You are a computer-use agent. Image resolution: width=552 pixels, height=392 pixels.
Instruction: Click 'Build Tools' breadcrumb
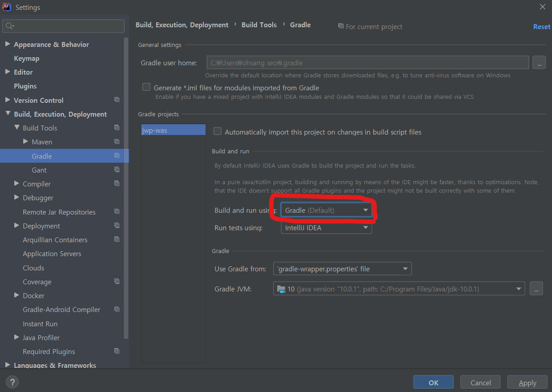[259, 25]
